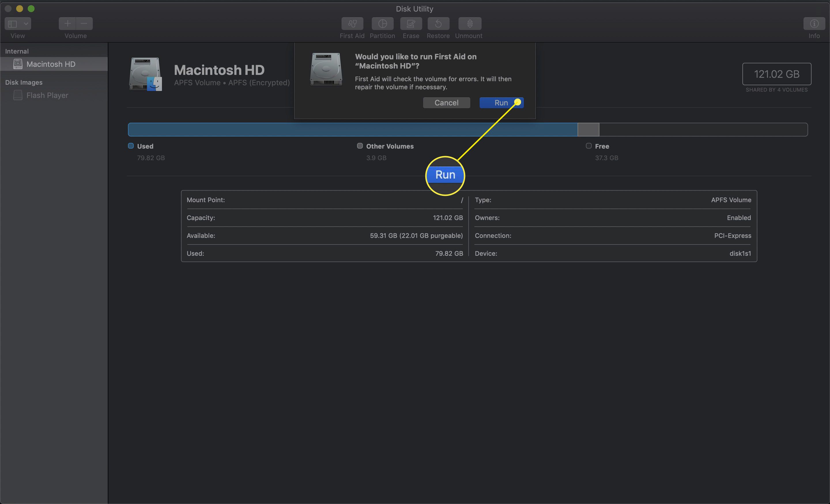The image size is (830, 504).
Task: Click the 3.9 GB other volumes value
Action: pos(376,158)
